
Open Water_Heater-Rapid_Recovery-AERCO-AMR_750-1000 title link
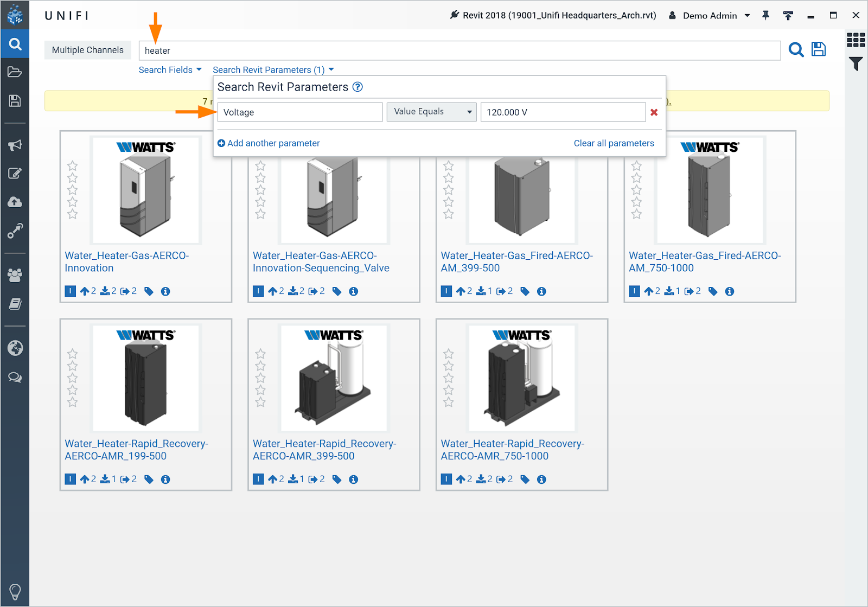pyautogui.click(x=513, y=450)
